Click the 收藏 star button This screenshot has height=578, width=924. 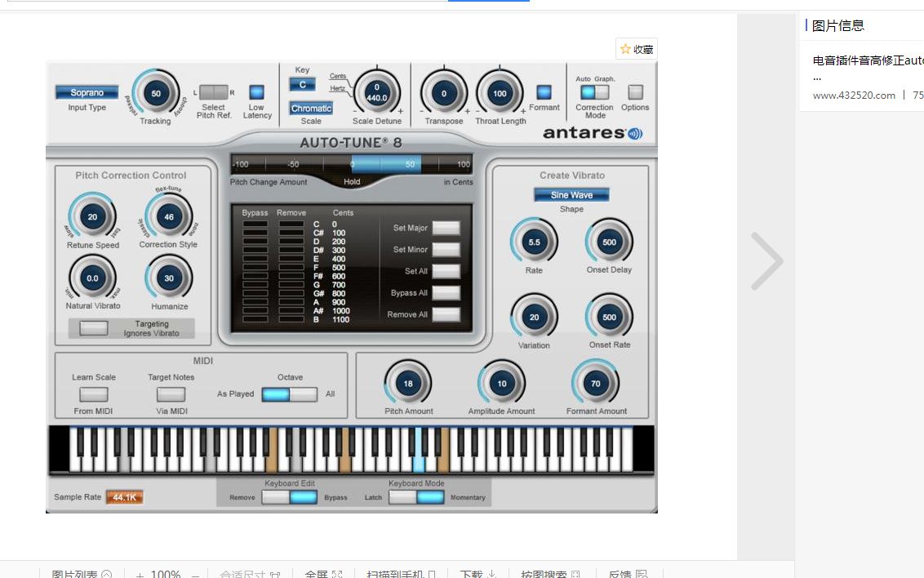pyautogui.click(x=637, y=50)
